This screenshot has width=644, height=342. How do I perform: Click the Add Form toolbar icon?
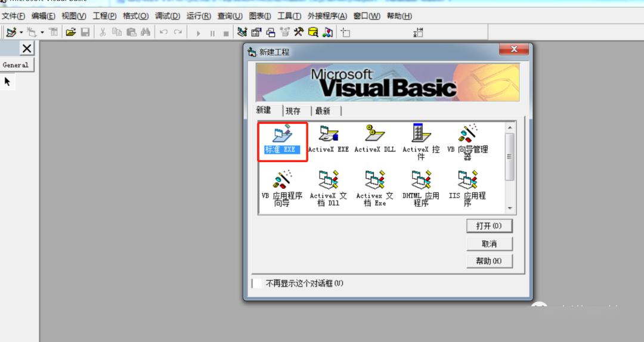click(32, 32)
